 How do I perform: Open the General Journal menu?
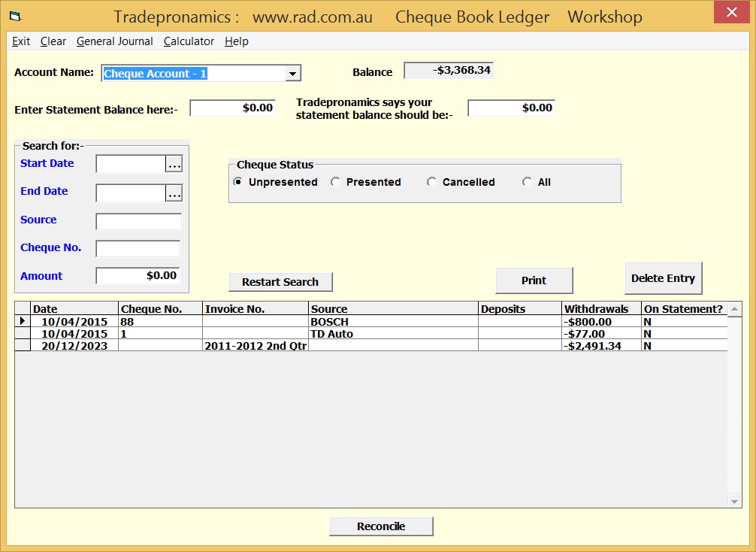[x=115, y=41]
